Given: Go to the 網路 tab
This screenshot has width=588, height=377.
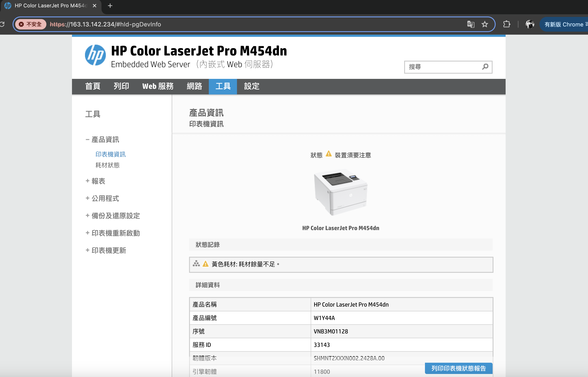Looking at the screenshot, I should pos(194,86).
